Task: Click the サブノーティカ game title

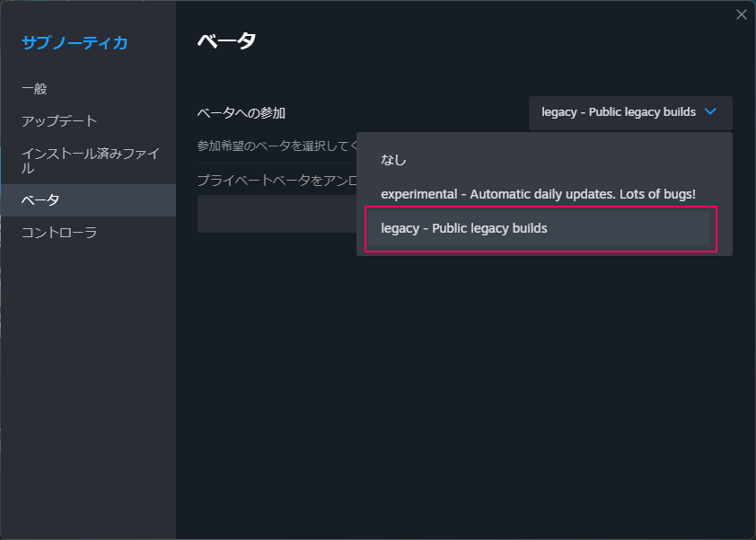Action: [x=75, y=43]
